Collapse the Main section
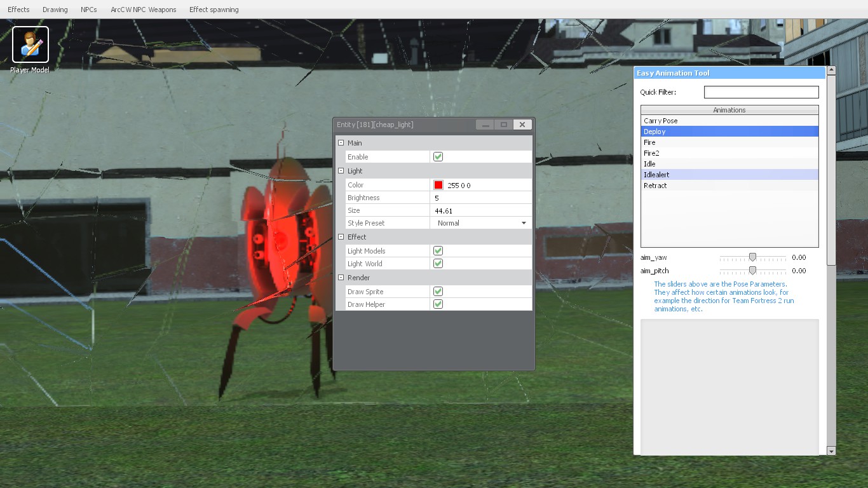 [x=341, y=143]
